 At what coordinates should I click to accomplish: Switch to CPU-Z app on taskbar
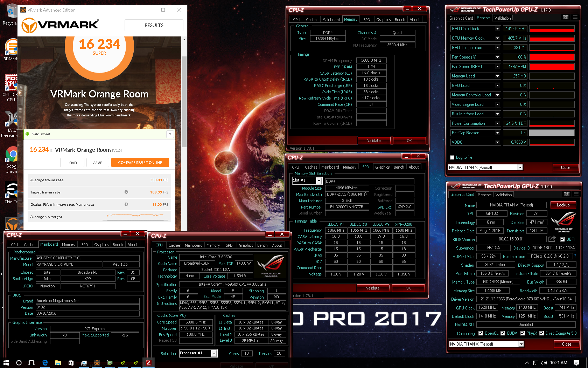point(148,363)
